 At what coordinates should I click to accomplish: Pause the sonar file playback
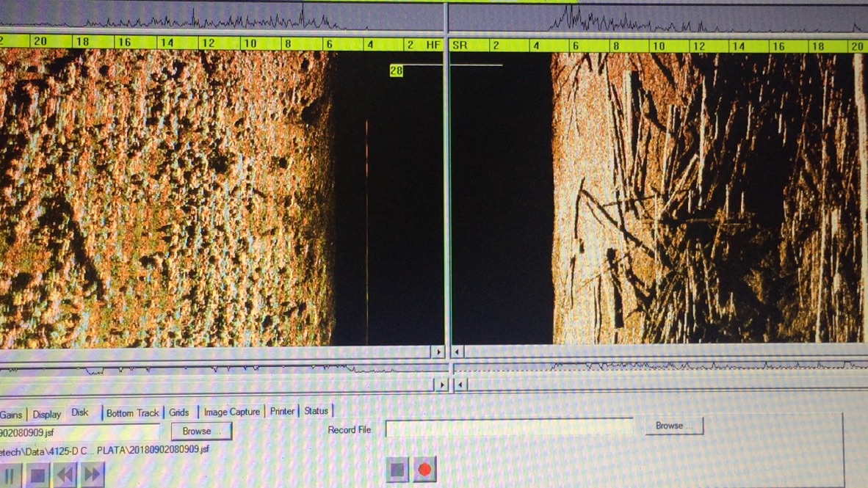tap(10, 476)
